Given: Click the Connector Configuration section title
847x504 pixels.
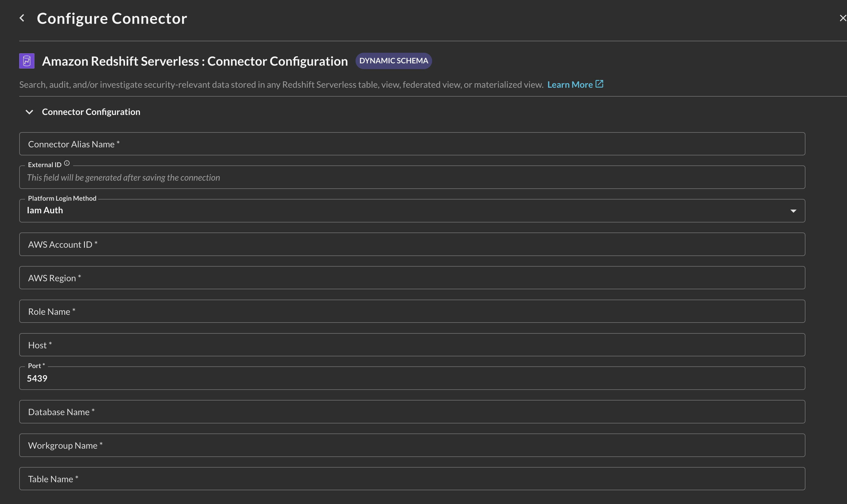Looking at the screenshot, I should coord(91,112).
